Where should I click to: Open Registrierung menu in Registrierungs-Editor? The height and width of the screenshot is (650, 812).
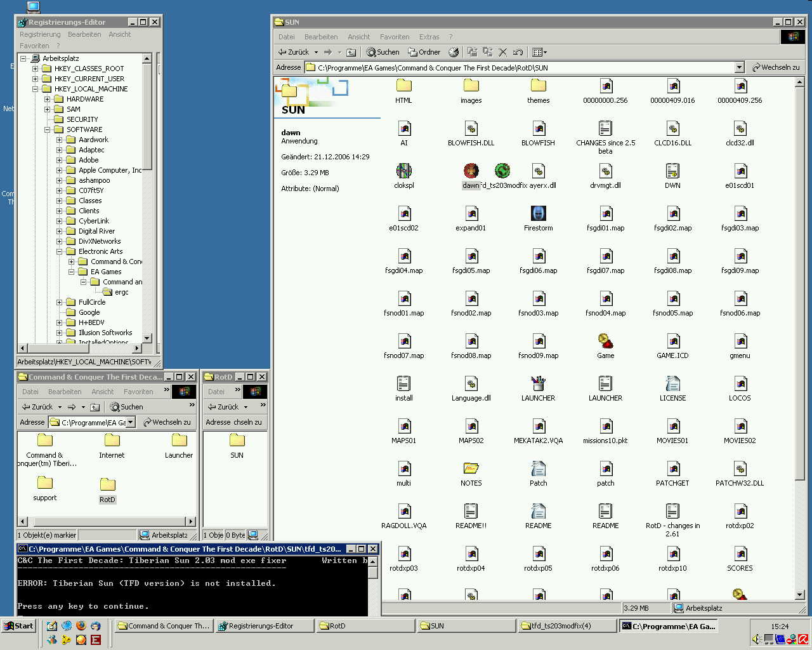(40, 34)
